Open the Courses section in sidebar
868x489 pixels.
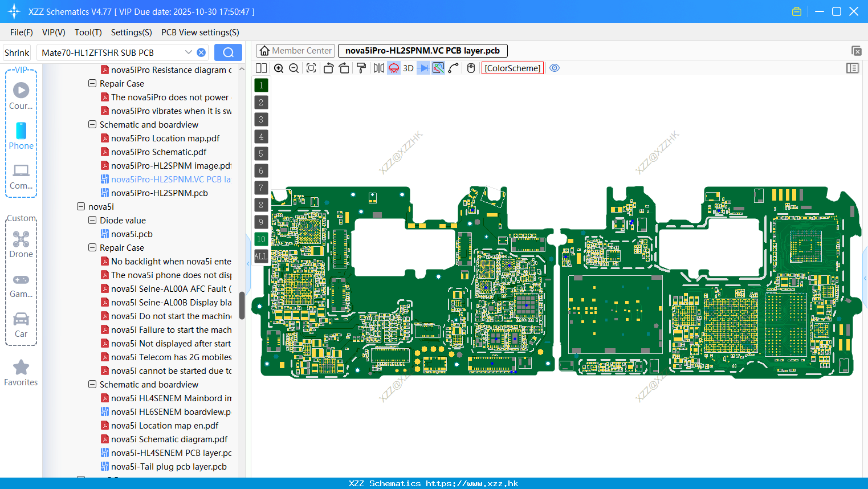click(x=21, y=96)
